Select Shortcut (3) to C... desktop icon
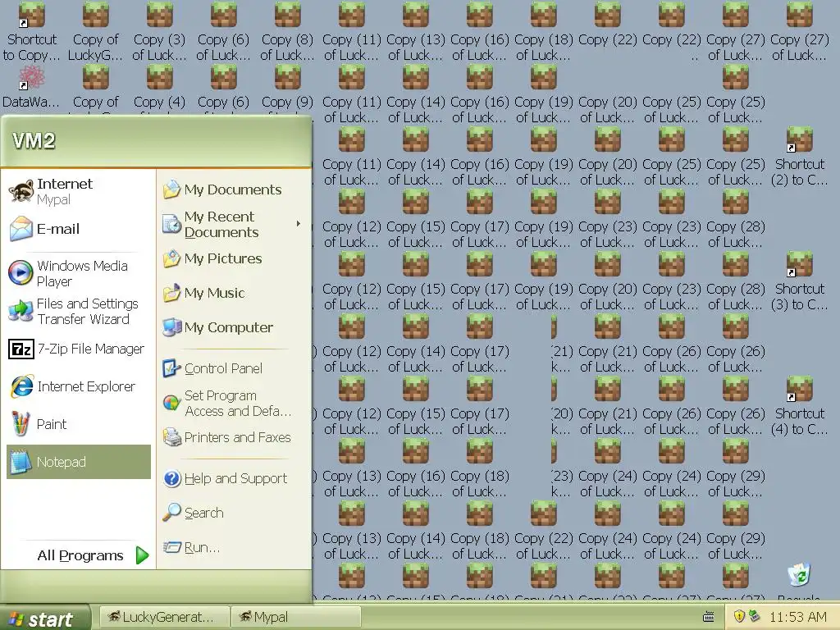 (x=799, y=281)
